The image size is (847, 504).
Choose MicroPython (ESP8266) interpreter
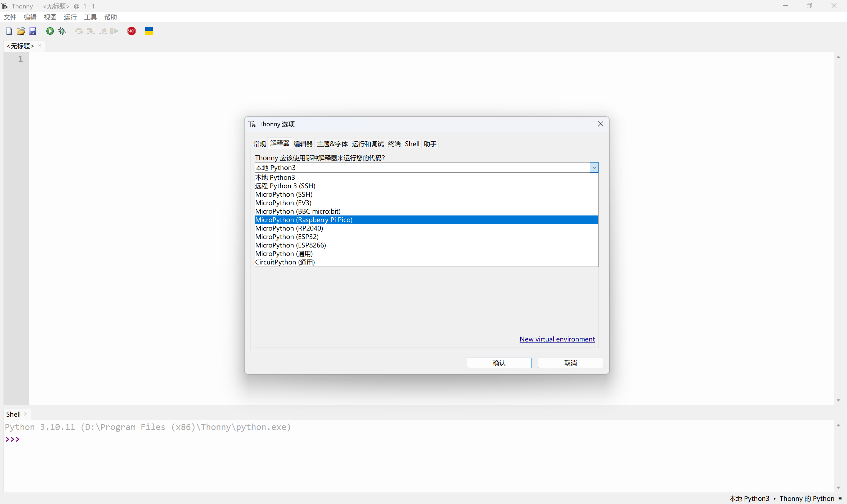coord(426,245)
